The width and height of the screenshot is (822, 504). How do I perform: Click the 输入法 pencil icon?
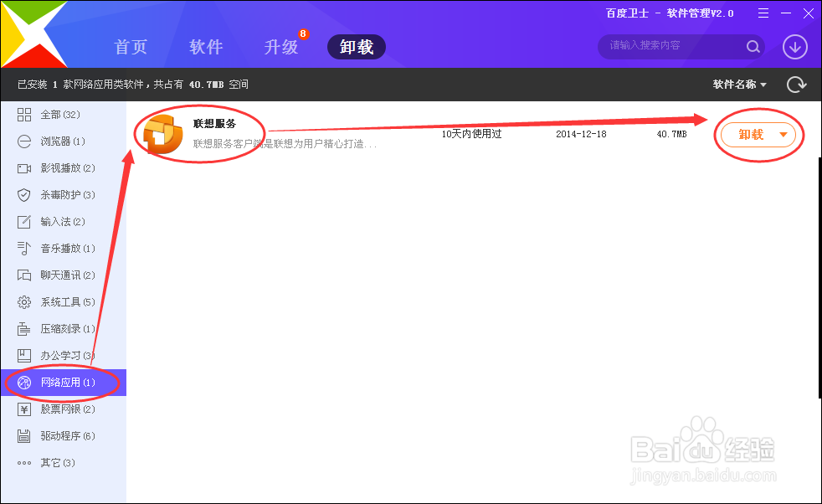[x=24, y=222]
